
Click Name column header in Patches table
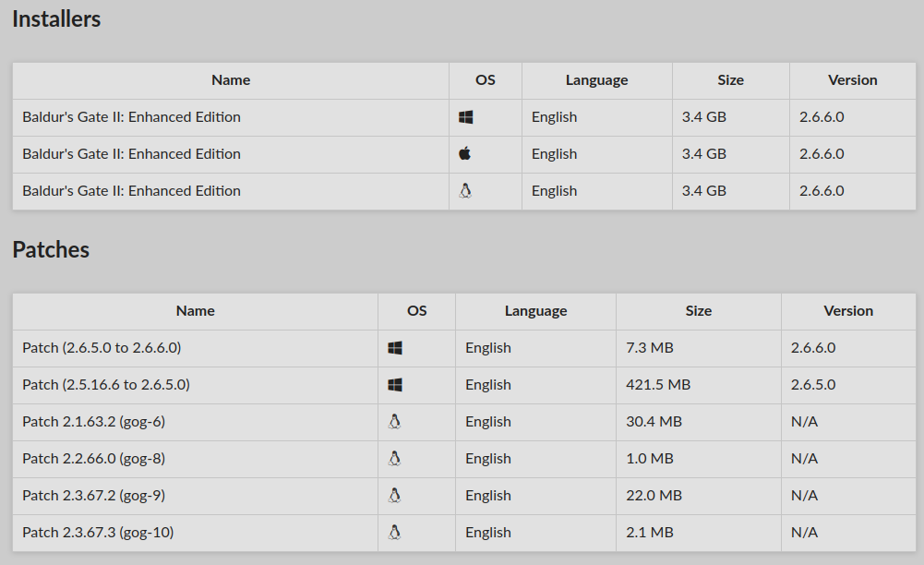point(195,311)
